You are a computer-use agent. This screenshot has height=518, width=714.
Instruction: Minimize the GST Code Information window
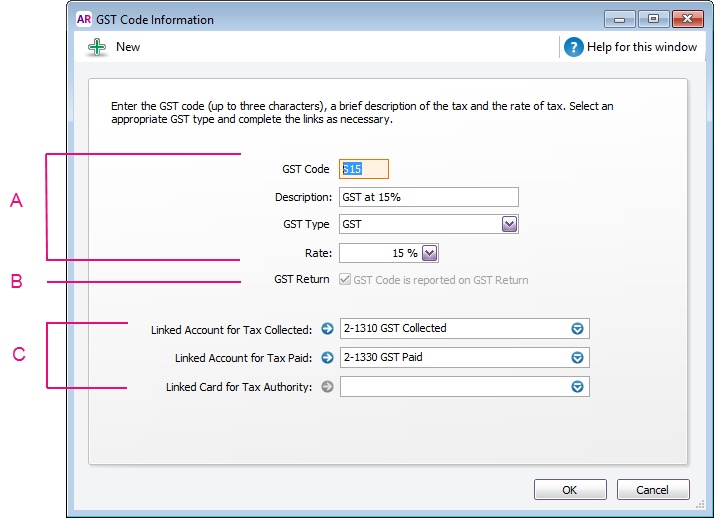click(x=620, y=19)
